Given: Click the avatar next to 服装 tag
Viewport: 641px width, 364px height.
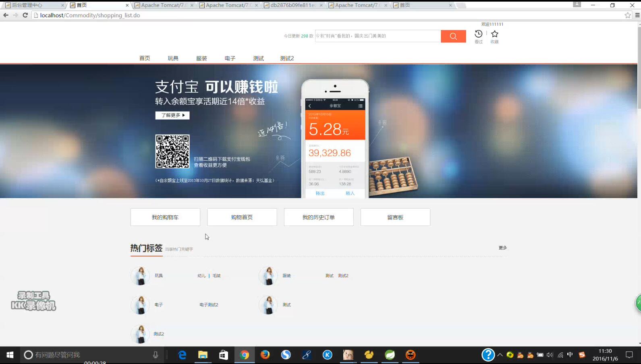Looking at the screenshot, I should click(268, 276).
